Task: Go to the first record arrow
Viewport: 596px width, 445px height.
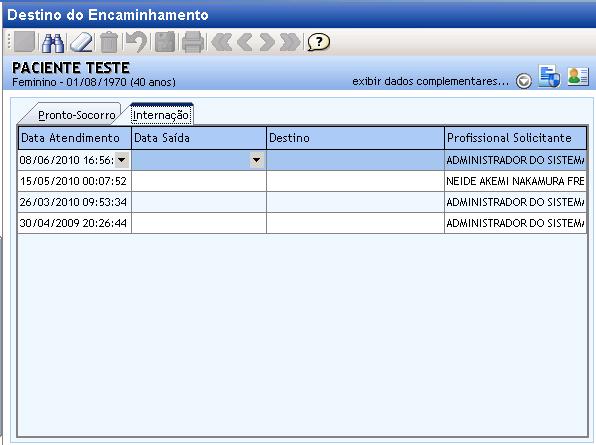Action: [x=221, y=42]
